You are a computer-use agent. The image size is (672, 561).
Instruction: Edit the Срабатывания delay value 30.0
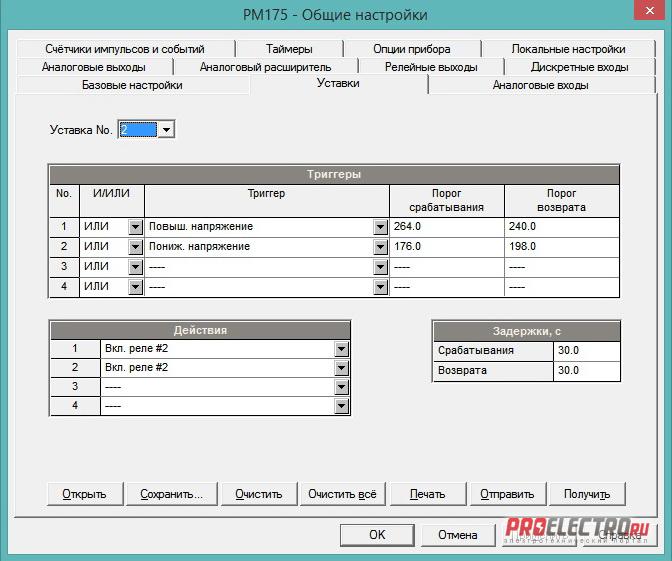pos(585,351)
